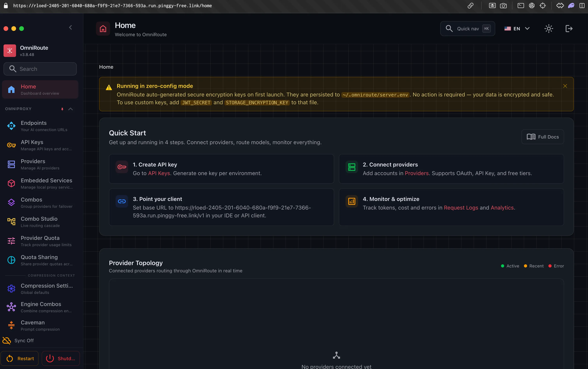Open the Caveman prompt compression entry
The height and width of the screenshot is (369, 588).
click(x=40, y=325)
